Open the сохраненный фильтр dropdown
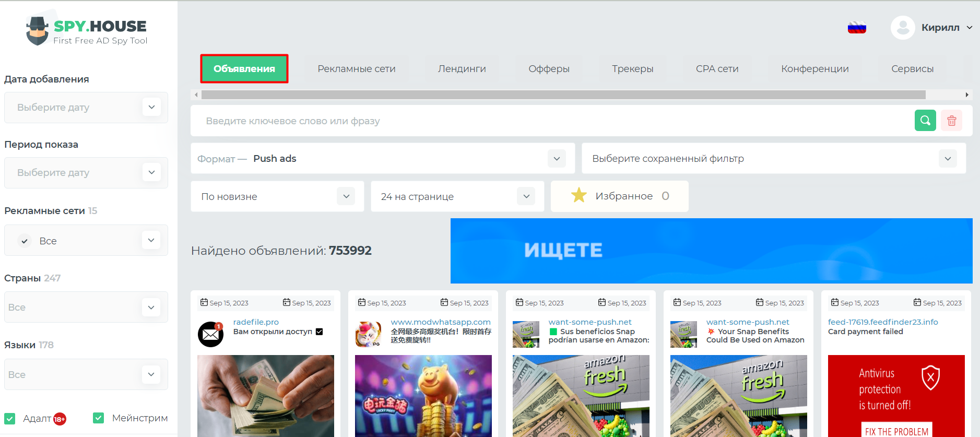980x437 pixels. tap(774, 158)
